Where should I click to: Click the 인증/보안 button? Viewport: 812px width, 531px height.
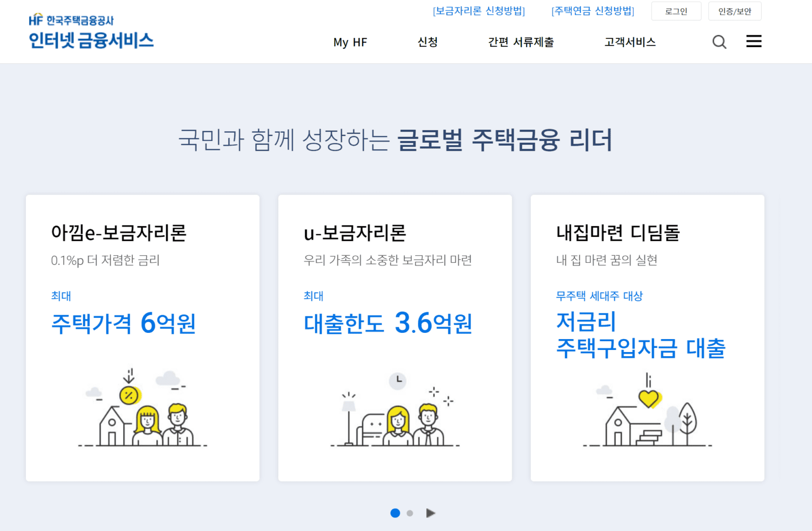coord(735,11)
